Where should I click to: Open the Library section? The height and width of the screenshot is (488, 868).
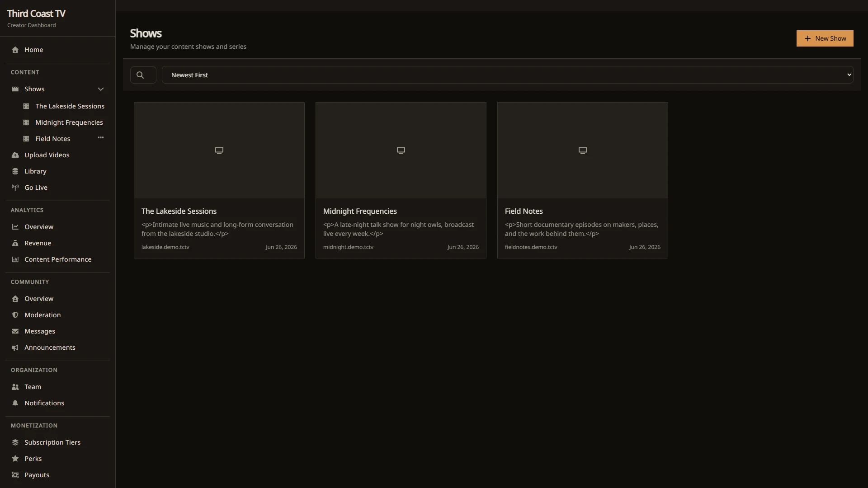coord(57,171)
